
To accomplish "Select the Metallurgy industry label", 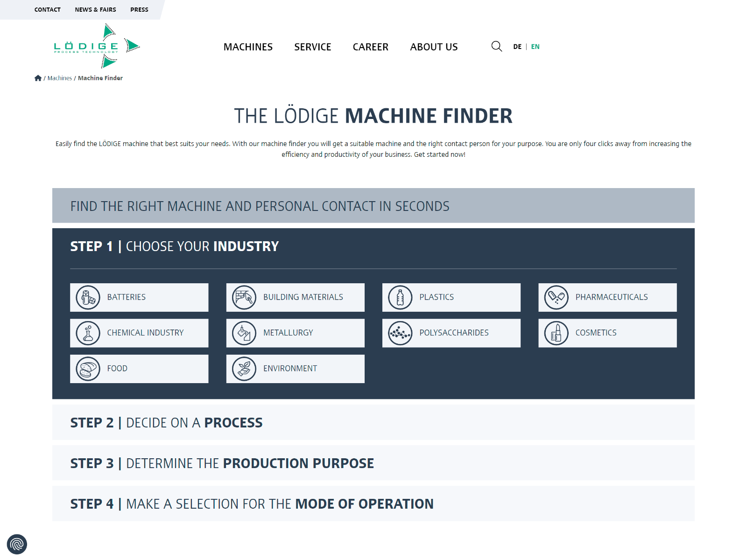I will coord(288,333).
